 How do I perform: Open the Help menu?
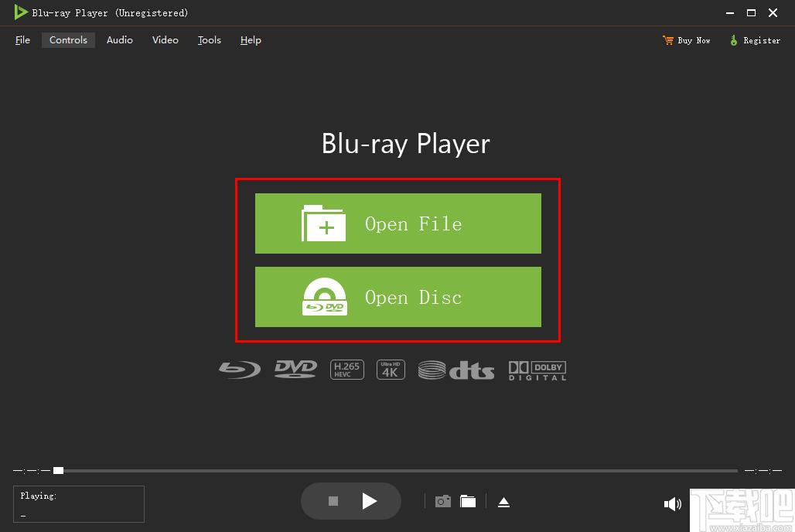pyautogui.click(x=251, y=40)
